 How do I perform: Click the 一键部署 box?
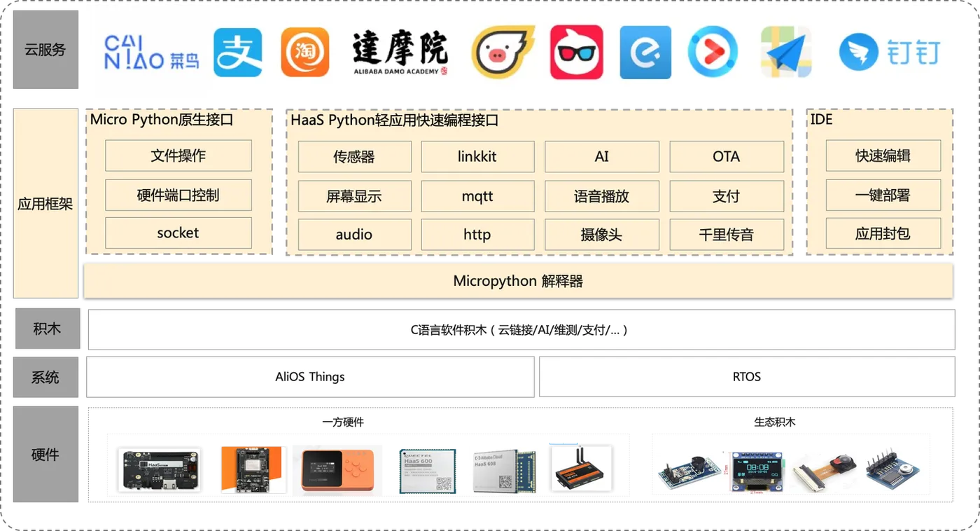coord(883,195)
